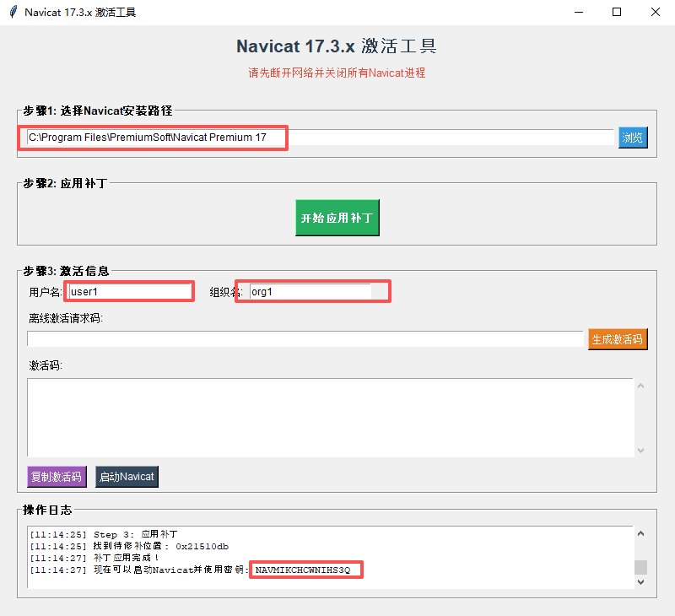675x616 pixels.
Task: Minimize the activation tool window
Action: [579, 12]
